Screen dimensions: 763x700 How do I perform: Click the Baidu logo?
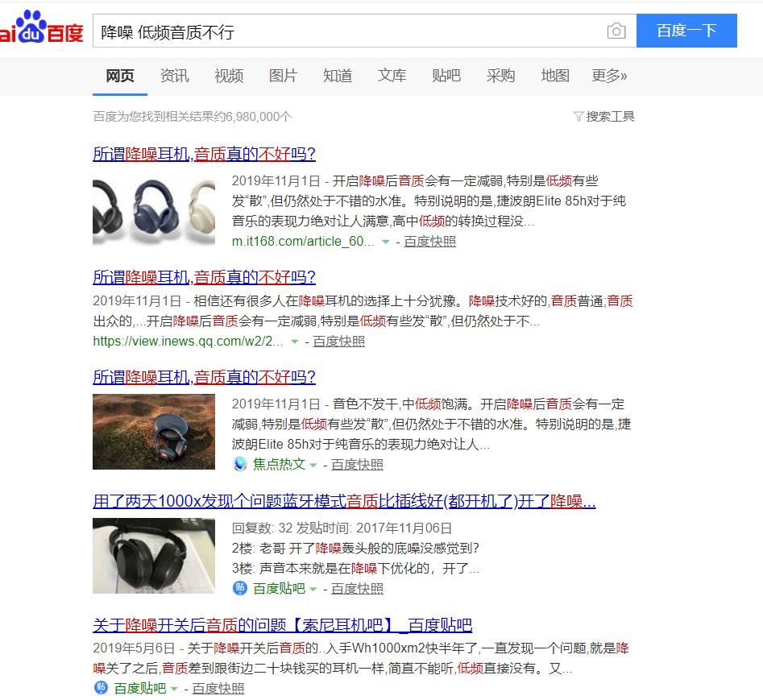click(x=40, y=31)
